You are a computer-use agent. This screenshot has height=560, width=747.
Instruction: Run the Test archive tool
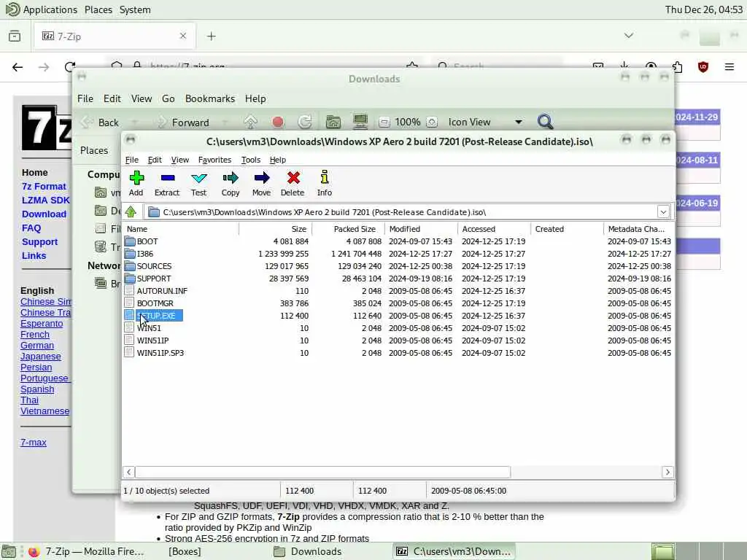pos(198,183)
